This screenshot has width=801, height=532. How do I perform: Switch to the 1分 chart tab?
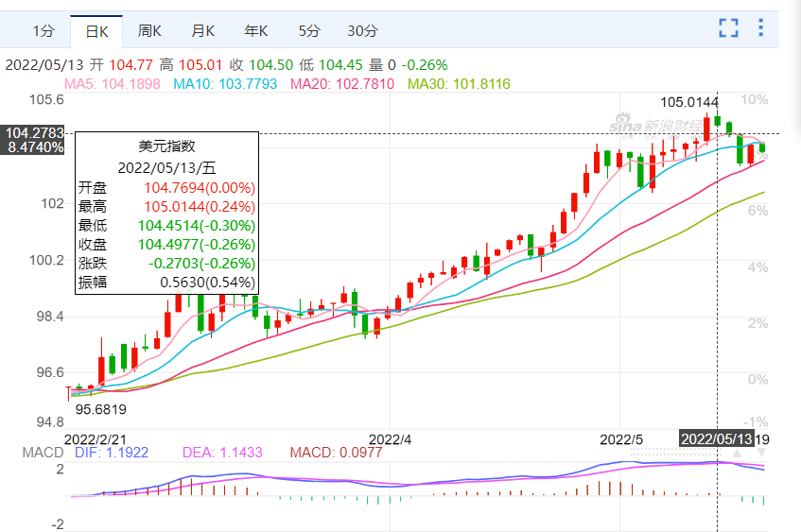pyautogui.click(x=44, y=31)
